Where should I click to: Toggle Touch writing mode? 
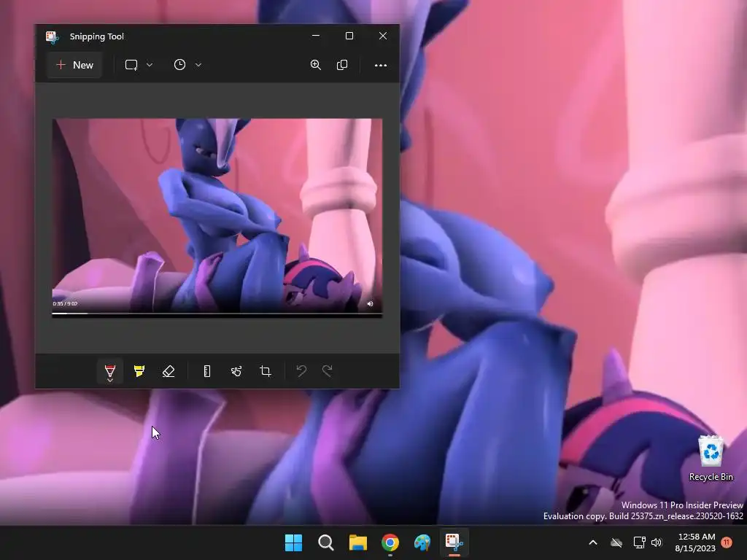pos(236,371)
